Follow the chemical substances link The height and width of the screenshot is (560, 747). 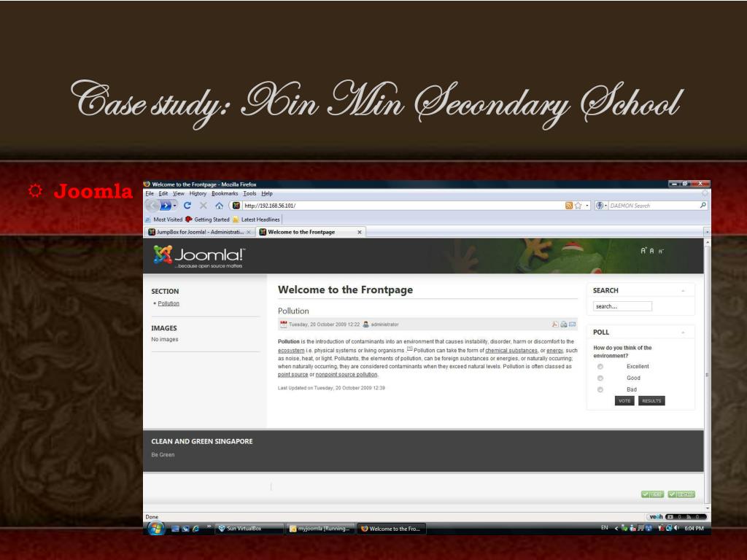(x=511, y=351)
